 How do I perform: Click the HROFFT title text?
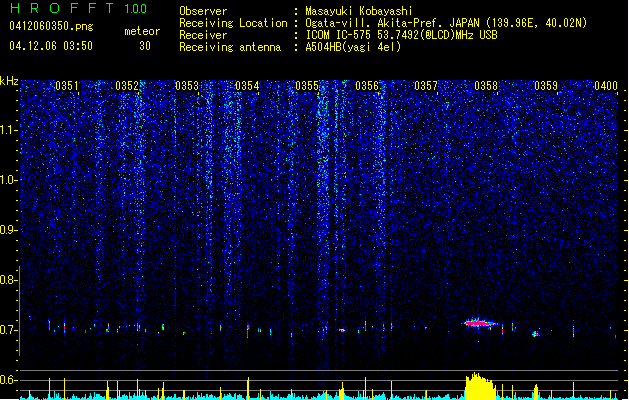click(62, 8)
